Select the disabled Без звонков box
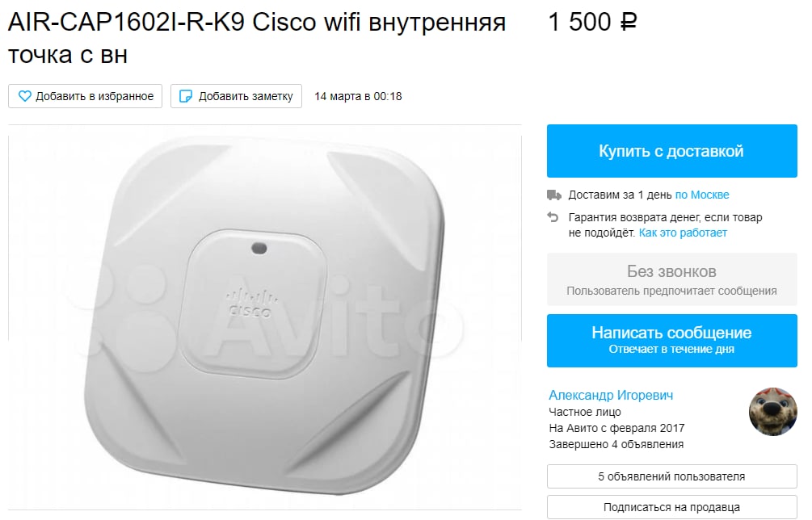The image size is (812, 520). [x=671, y=279]
